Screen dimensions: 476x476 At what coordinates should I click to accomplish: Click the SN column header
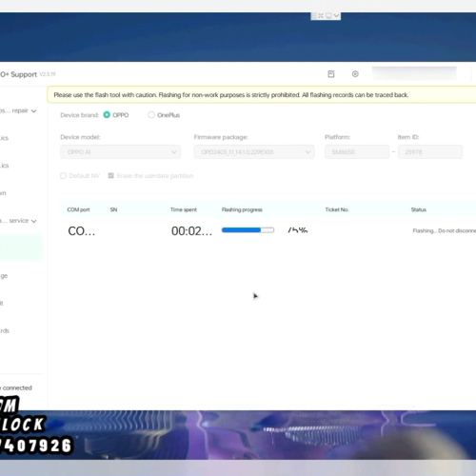pyautogui.click(x=113, y=209)
